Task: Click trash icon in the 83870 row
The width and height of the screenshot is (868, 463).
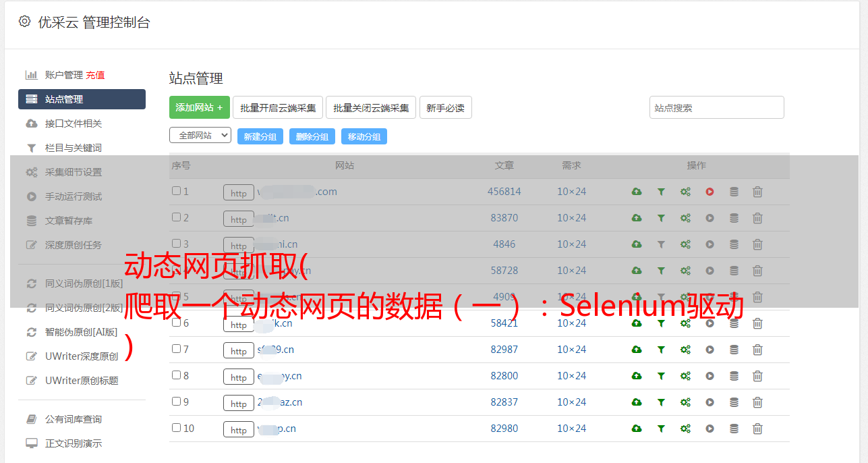Action: coord(757,218)
